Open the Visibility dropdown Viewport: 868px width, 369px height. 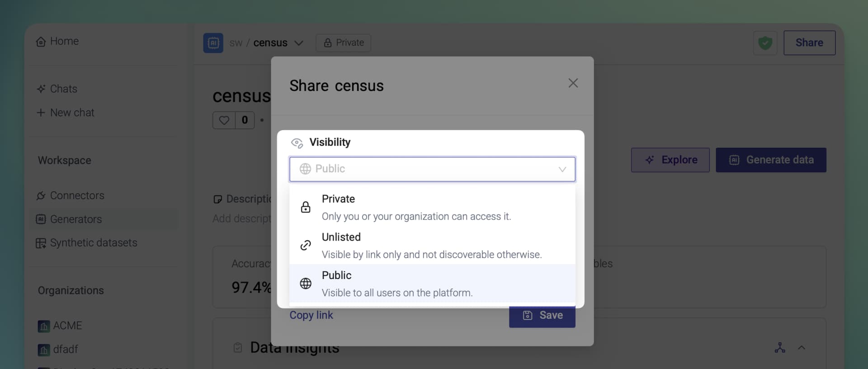pos(432,169)
